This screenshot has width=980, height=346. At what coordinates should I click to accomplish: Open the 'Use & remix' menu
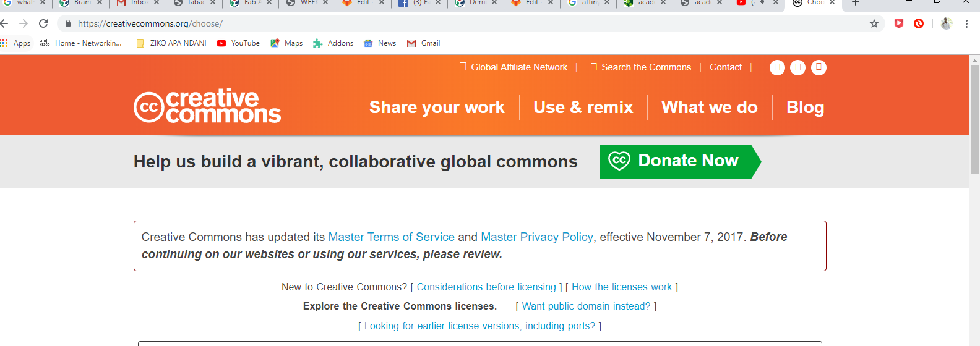(583, 108)
